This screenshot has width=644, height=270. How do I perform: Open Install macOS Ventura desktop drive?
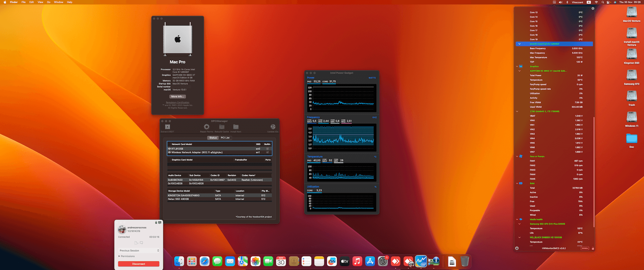[x=632, y=33]
